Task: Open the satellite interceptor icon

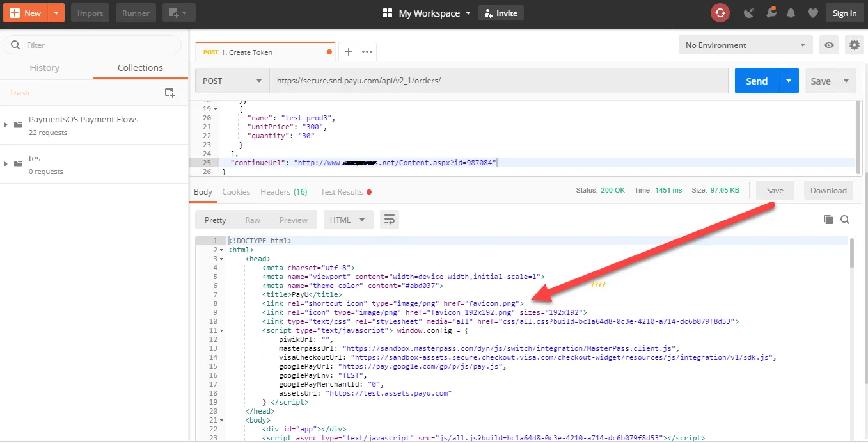Action: click(x=749, y=13)
